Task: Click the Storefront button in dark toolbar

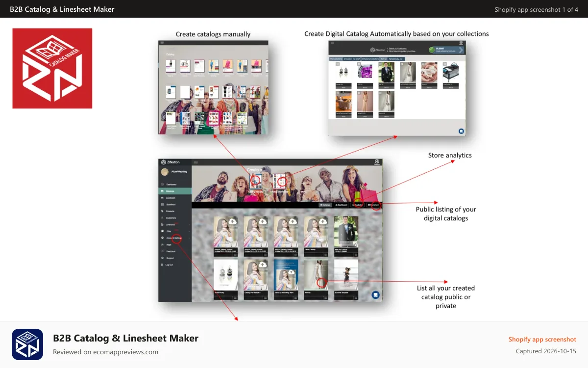Action: pos(374,205)
